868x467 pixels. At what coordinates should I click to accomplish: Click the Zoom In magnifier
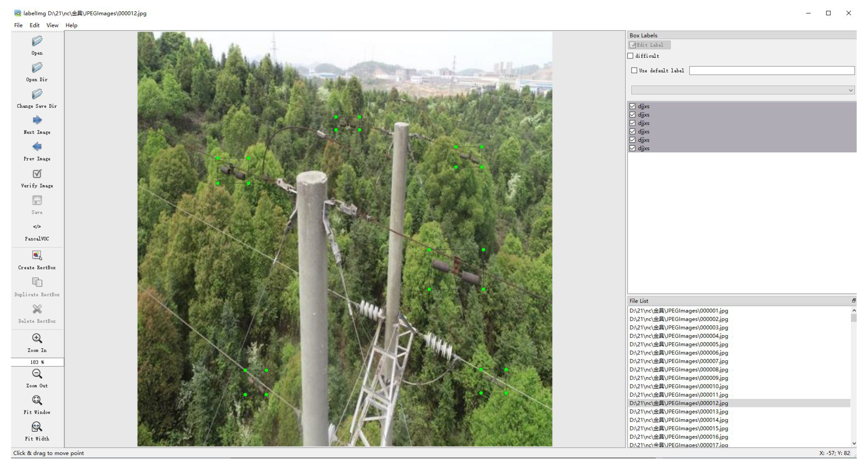click(37, 338)
